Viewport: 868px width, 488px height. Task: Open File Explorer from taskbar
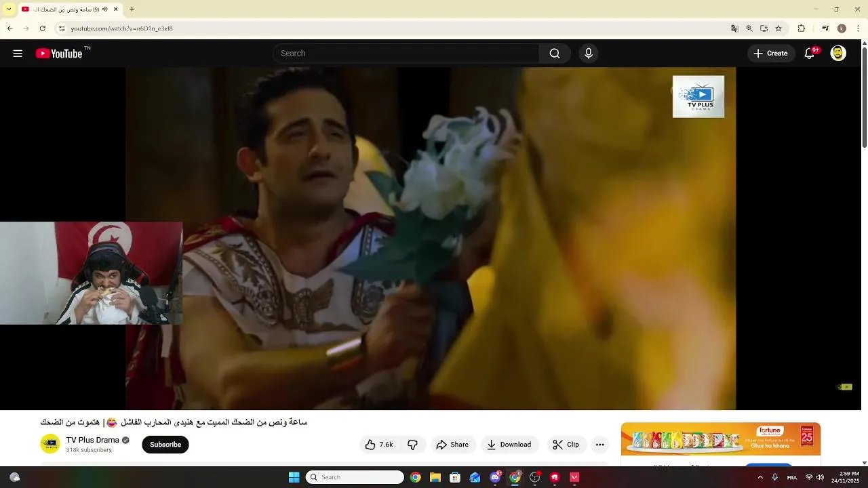[435, 477]
